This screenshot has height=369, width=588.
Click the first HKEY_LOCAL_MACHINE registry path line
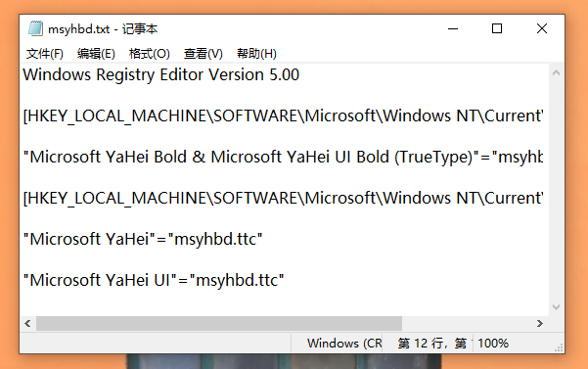point(283,115)
